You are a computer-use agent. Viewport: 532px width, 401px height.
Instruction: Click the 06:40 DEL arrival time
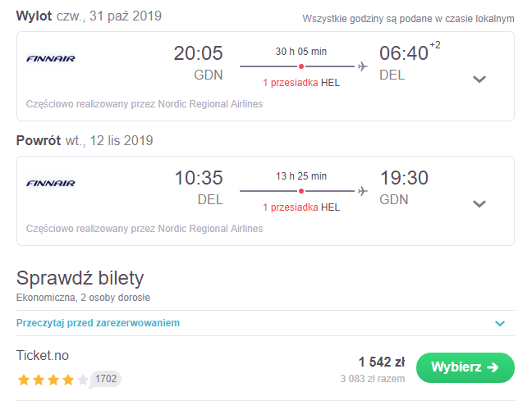(404, 63)
